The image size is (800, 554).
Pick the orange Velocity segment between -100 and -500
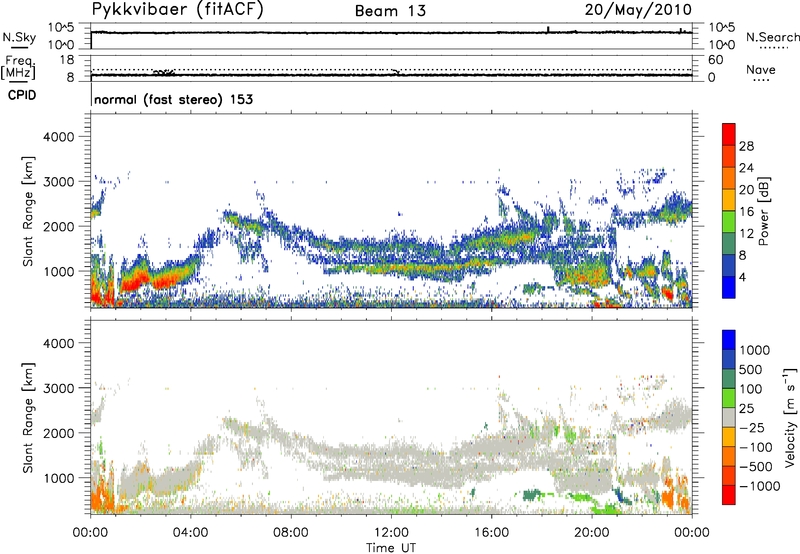[x=729, y=457]
